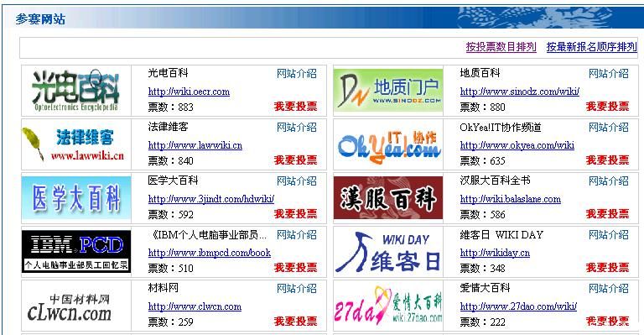
Task: Vote 我要投票 for 维客日 WIKI DAY
Action: click(607, 268)
